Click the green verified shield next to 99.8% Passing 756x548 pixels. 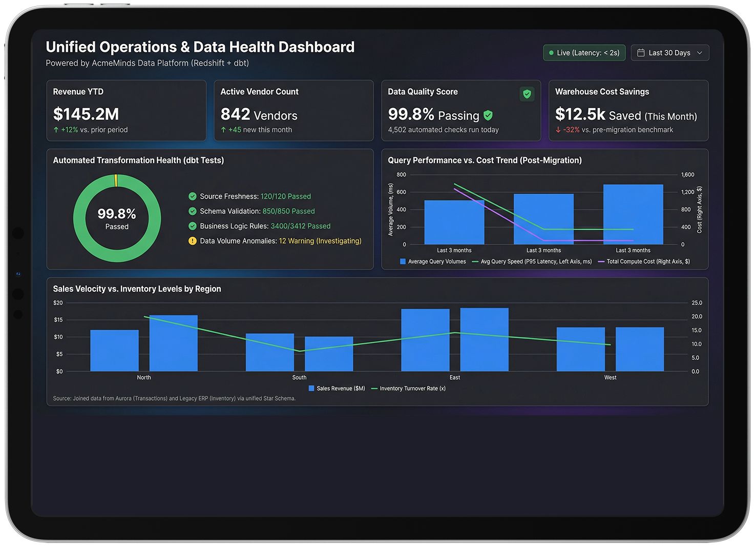pos(488,115)
